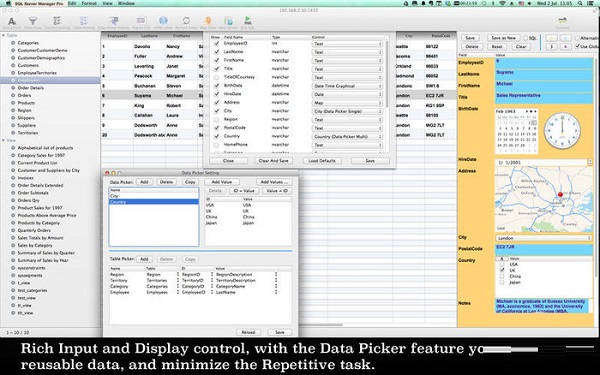The width and height of the screenshot is (600, 375).
Task: Open the Window menu
Action: 126,3
